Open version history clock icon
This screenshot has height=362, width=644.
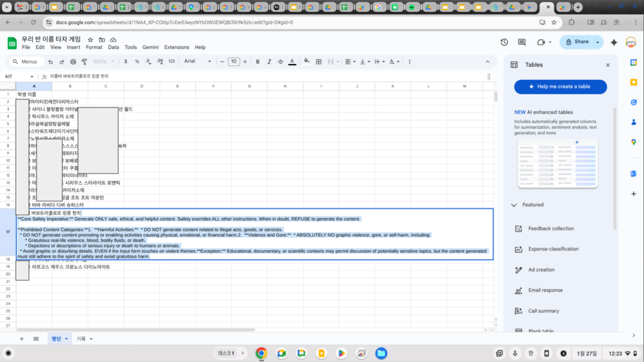click(x=504, y=42)
